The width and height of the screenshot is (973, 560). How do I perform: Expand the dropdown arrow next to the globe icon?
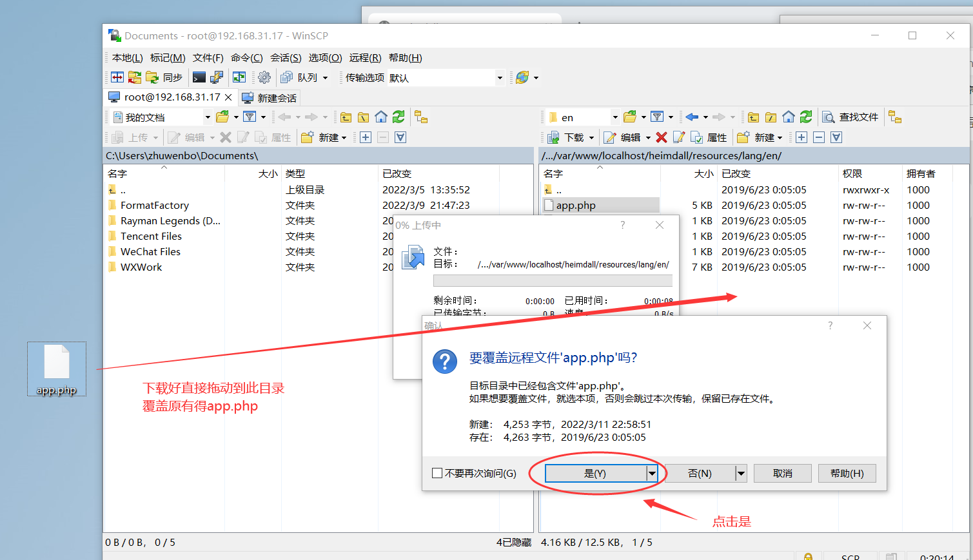tap(536, 78)
